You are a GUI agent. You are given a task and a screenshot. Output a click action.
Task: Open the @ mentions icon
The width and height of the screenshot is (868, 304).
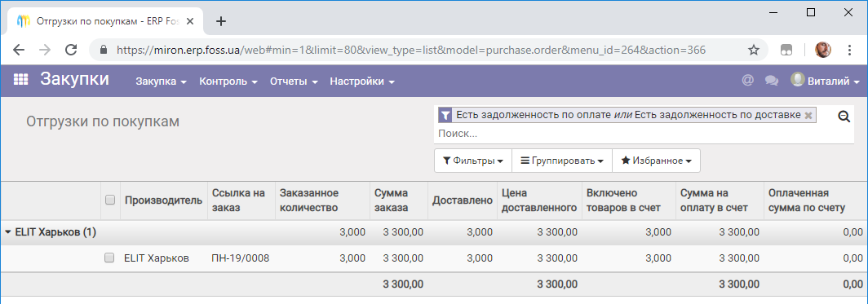click(748, 81)
